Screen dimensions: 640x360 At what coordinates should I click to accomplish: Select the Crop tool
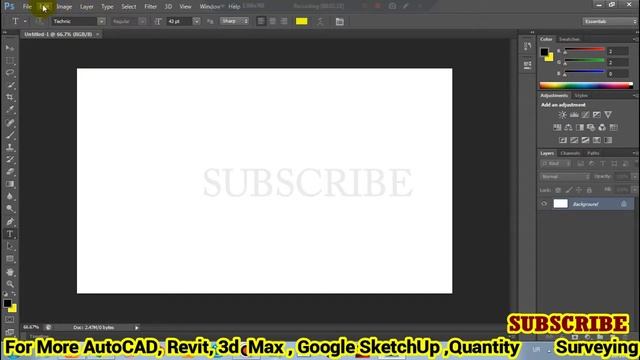(10, 98)
